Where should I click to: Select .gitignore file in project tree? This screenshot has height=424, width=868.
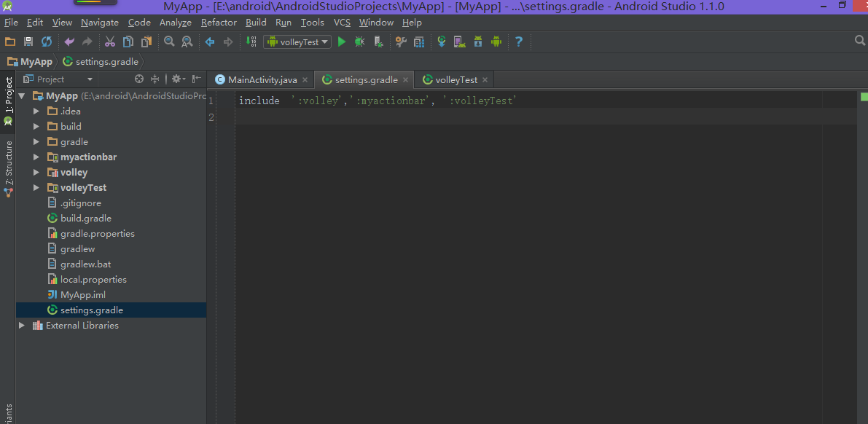point(81,203)
